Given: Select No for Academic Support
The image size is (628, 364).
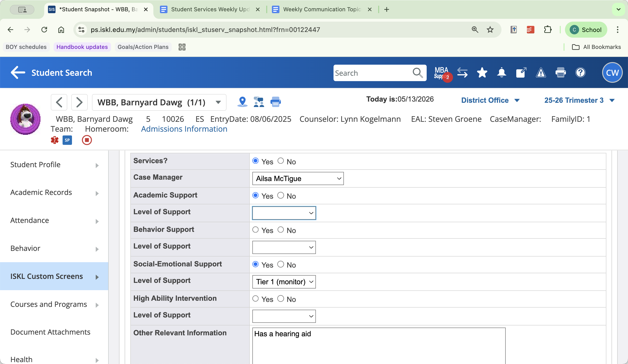Looking at the screenshot, I should pos(281,195).
